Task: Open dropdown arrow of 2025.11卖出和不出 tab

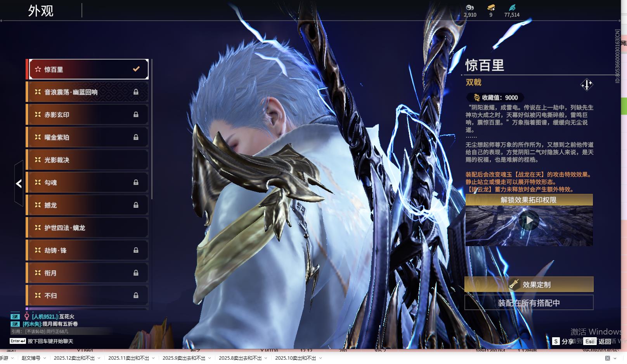Action: 153,358
